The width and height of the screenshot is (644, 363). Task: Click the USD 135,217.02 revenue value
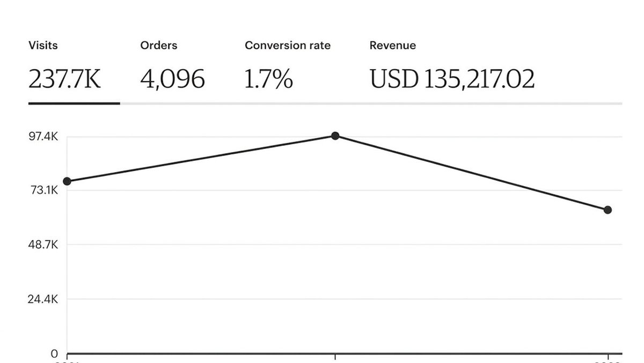[452, 79]
